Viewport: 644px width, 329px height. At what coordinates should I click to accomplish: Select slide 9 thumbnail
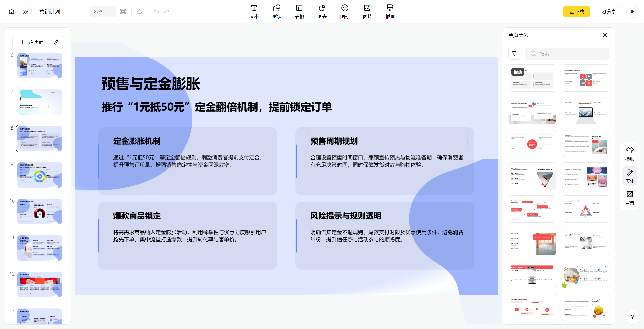tap(40, 175)
